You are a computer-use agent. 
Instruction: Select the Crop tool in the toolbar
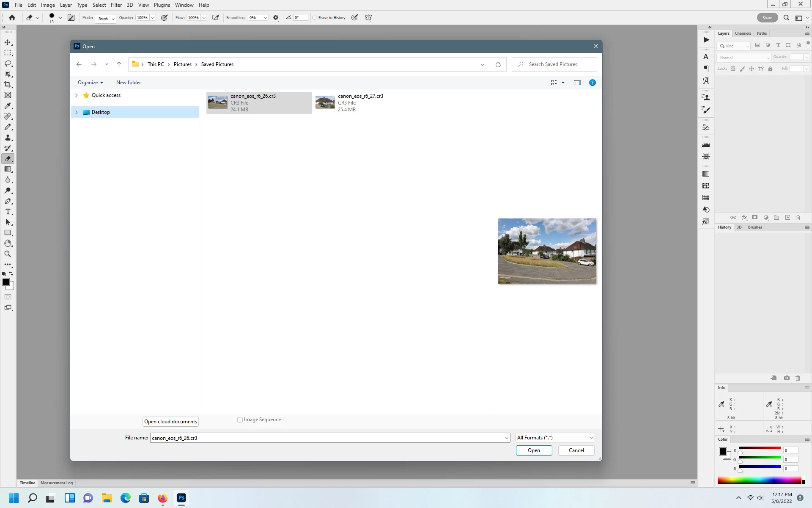click(x=8, y=85)
